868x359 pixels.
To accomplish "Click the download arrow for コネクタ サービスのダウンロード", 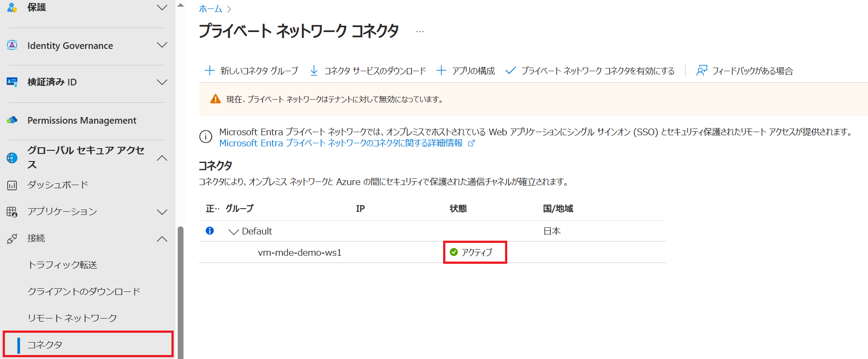I will point(314,71).
